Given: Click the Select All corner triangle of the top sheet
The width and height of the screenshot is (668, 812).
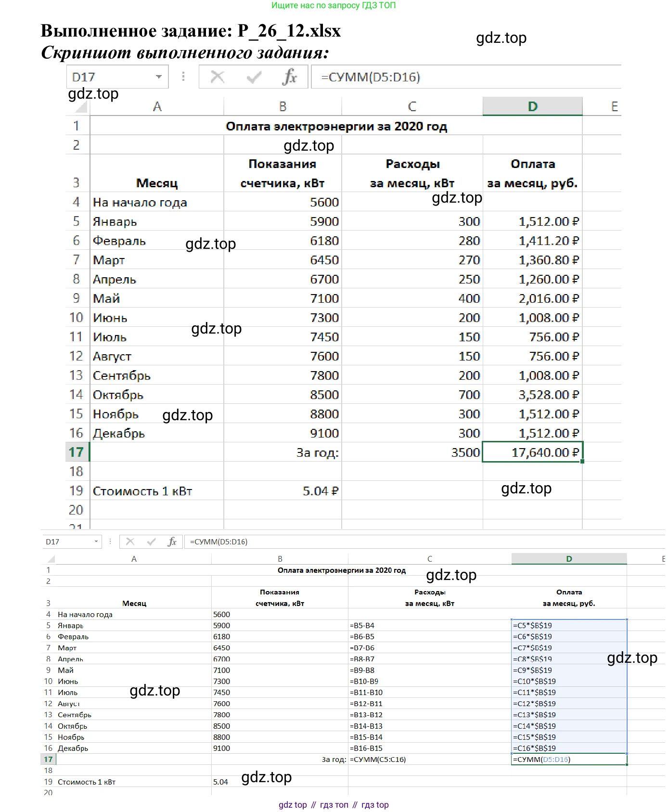Looking at the screenshot, I should tap(81, 107).
